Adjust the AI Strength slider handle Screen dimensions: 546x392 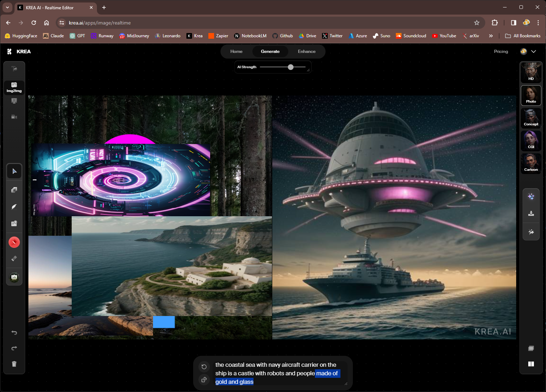coord(291,67)
